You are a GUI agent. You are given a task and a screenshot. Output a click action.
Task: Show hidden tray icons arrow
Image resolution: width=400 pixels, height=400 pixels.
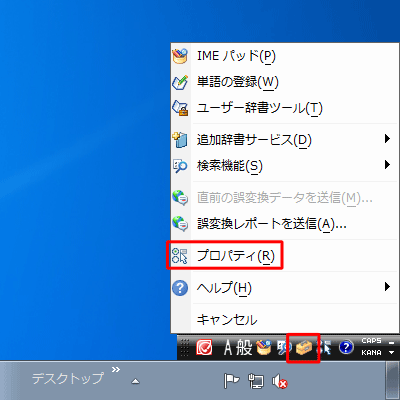click(135, 381)
